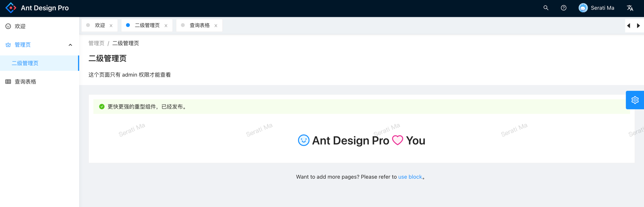Select 二级管理页 in the sidebar submenu
This screenshot has height=207, width=644.
point(40,63)
